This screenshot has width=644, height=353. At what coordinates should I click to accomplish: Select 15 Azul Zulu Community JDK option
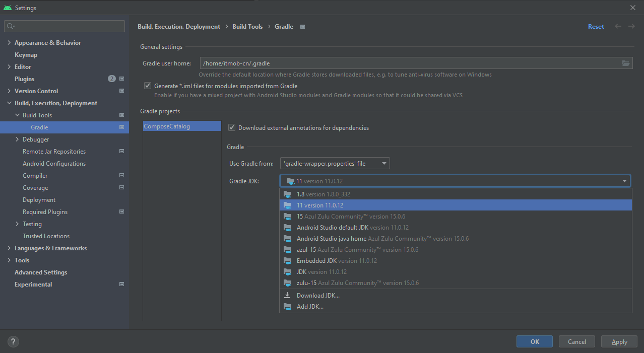456,217
